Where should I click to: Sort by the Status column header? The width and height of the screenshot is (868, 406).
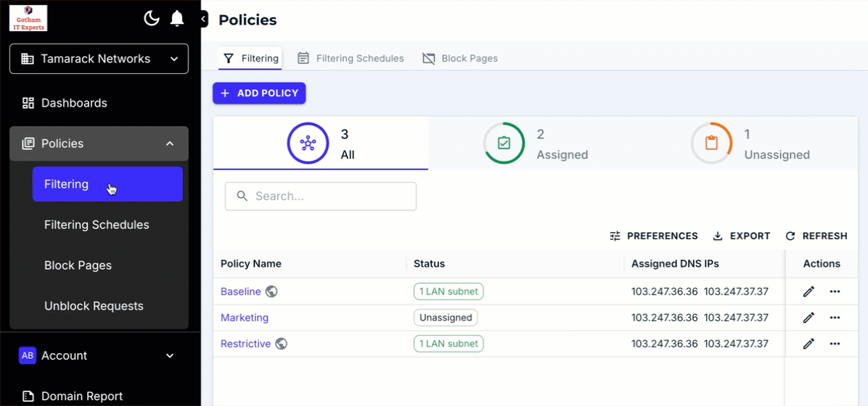click(x=429, y=264)
